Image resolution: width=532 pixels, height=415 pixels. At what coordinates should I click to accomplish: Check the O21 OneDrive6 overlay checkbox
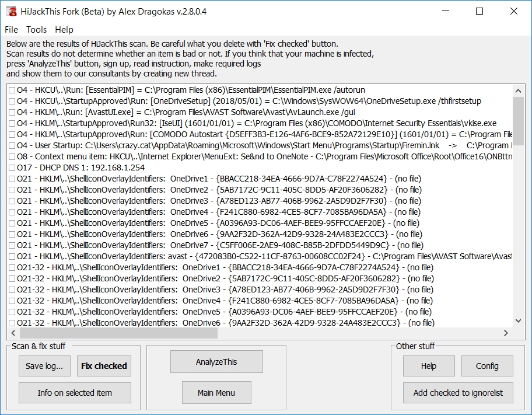click(x=12, y=234)
